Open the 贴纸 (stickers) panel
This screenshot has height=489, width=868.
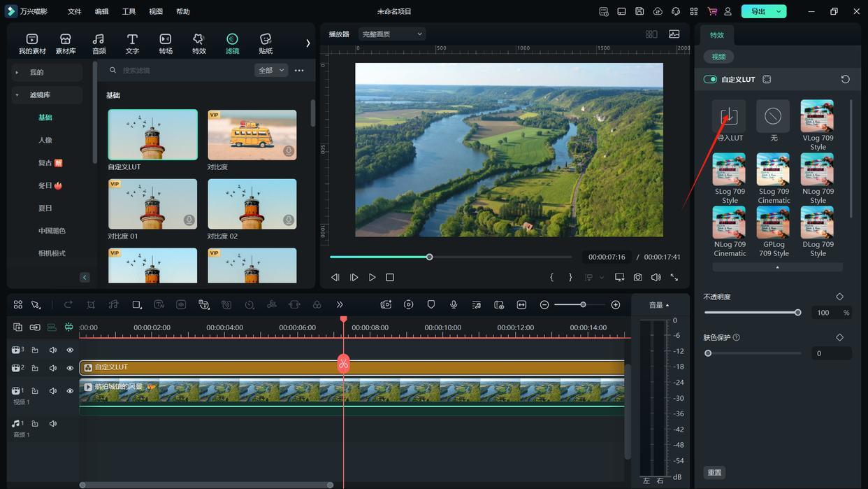[x=266, y=43]
